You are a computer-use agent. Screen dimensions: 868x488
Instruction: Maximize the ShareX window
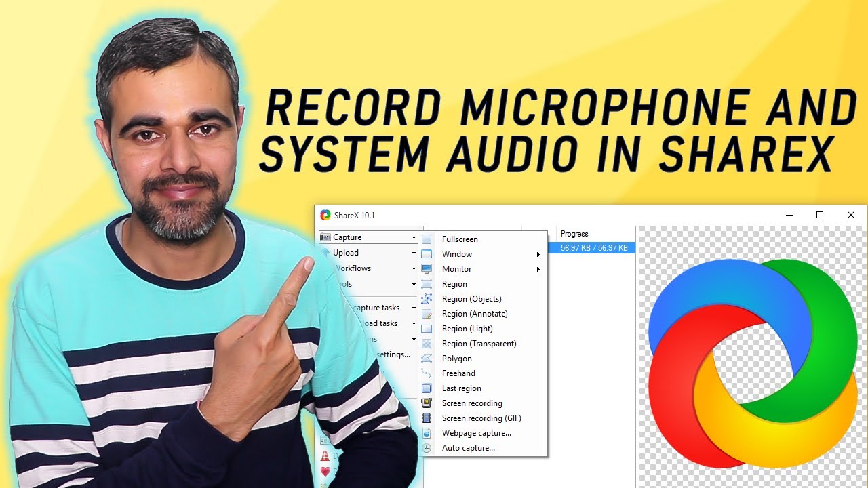pyautogui.click(x=820, y=215)
